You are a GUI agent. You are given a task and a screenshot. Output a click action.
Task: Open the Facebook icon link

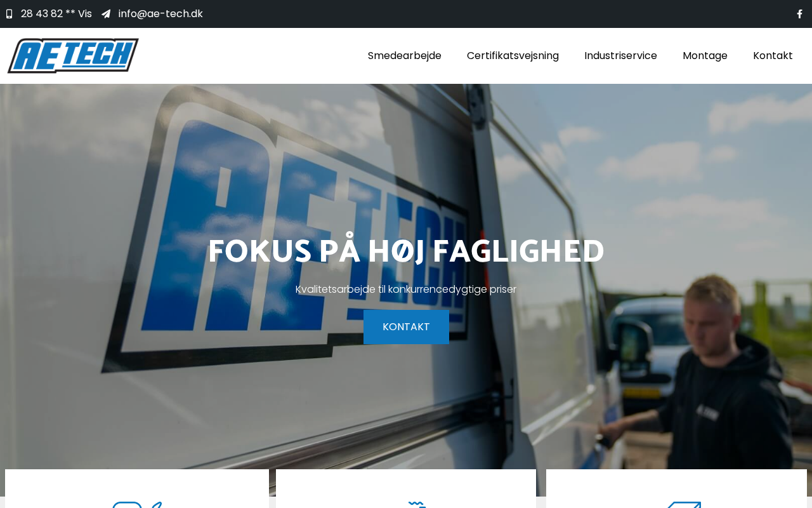coord(799,14)
